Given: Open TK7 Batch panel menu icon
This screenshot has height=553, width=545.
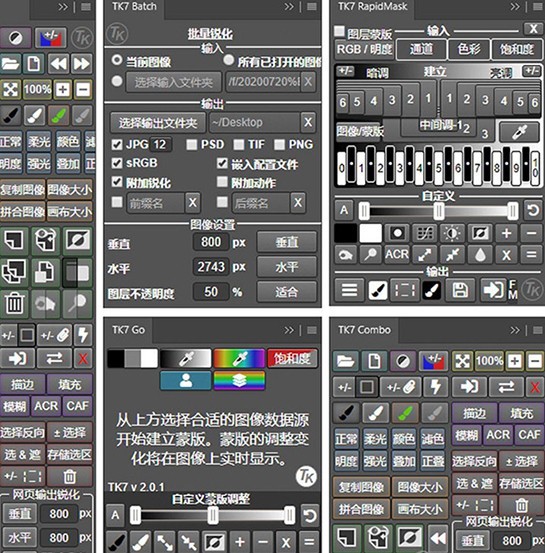Looking at the screenshot, I should [x=311, y=7].
